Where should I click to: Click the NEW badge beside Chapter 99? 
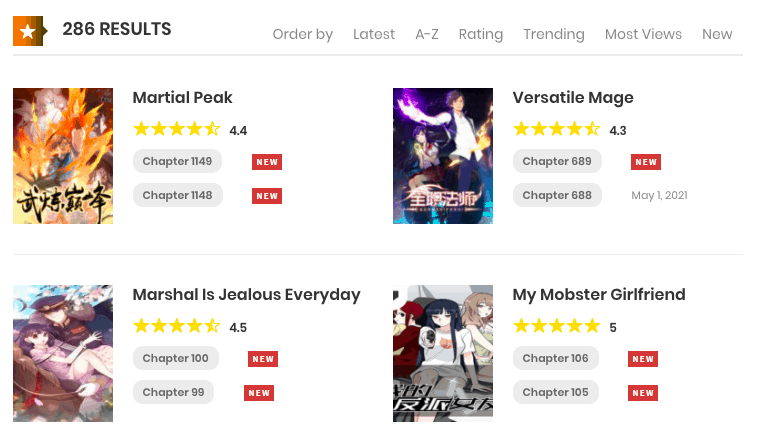click(x=259, y=393)
